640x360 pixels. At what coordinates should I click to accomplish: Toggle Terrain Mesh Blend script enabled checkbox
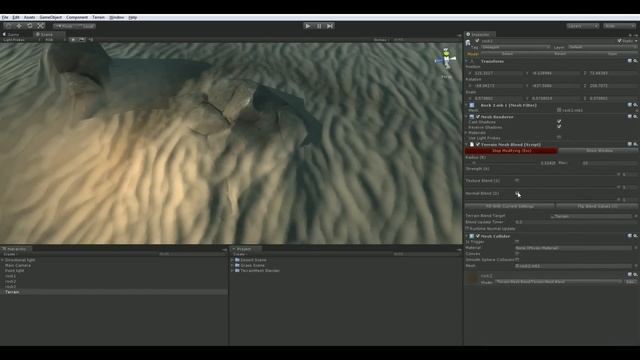(x=478, y=144)
